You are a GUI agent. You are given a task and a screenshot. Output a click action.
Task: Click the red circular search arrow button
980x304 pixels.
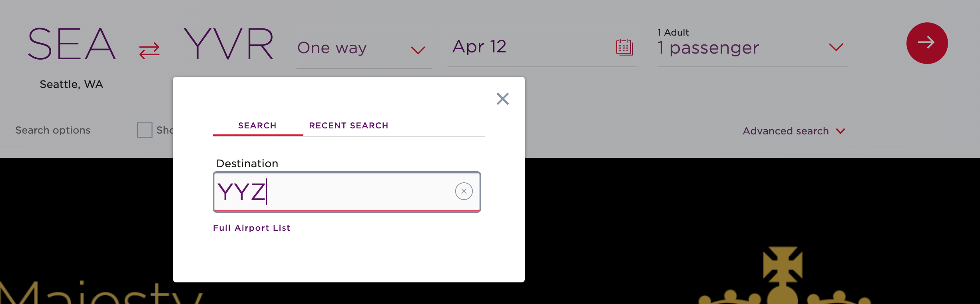click(927, 43)
